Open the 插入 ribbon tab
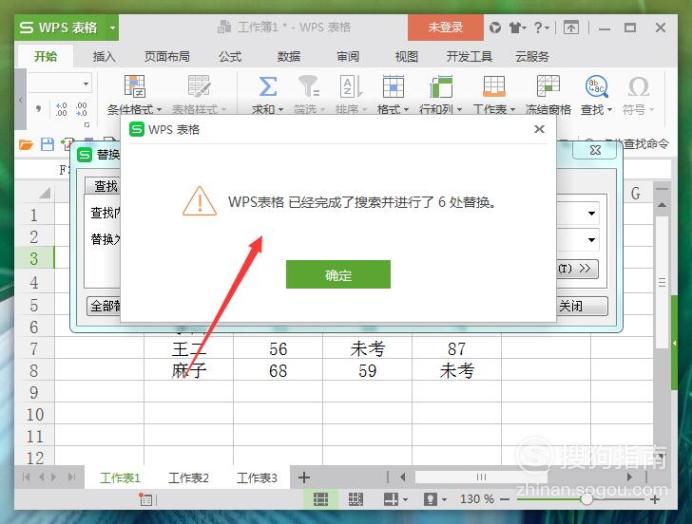Screen dimensions: 692x524 pyautogui.click(x=104, y=57)
